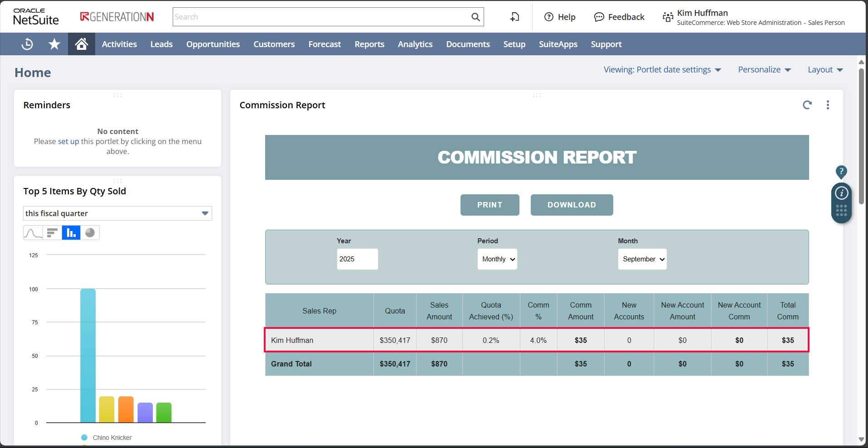Open the SuiteApps menu

[558, 44]
